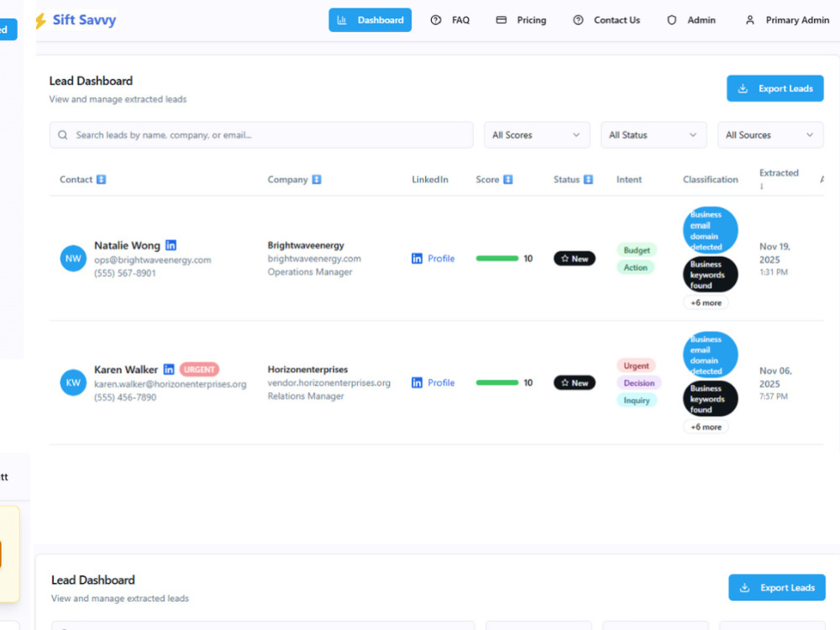
Task: Click LinkedIn icon in Natalie Wong's Profile cell
Action: coord(417,259)
